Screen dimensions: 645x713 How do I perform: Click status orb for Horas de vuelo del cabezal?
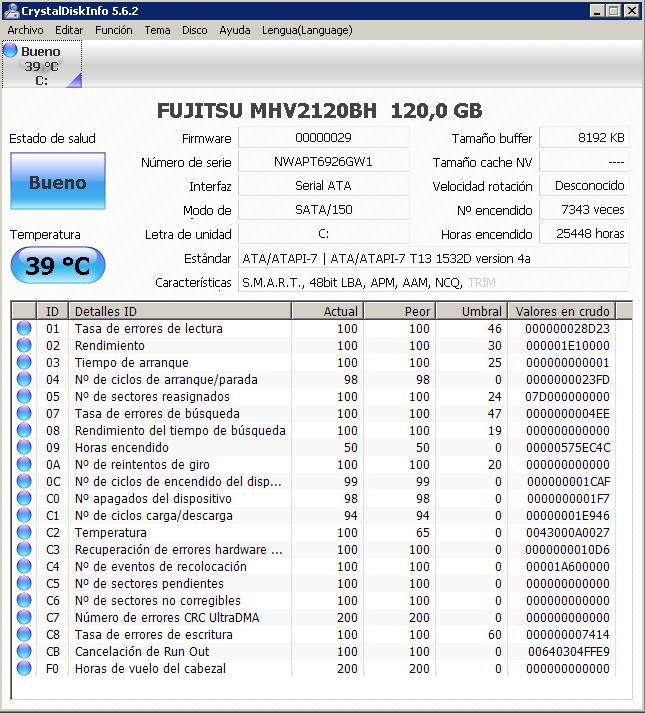click(24, 668)
